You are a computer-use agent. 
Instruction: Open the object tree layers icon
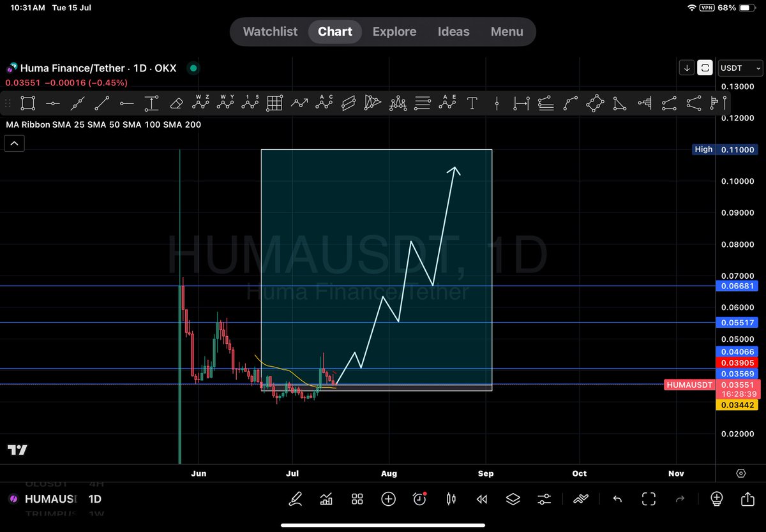(513, 499)
